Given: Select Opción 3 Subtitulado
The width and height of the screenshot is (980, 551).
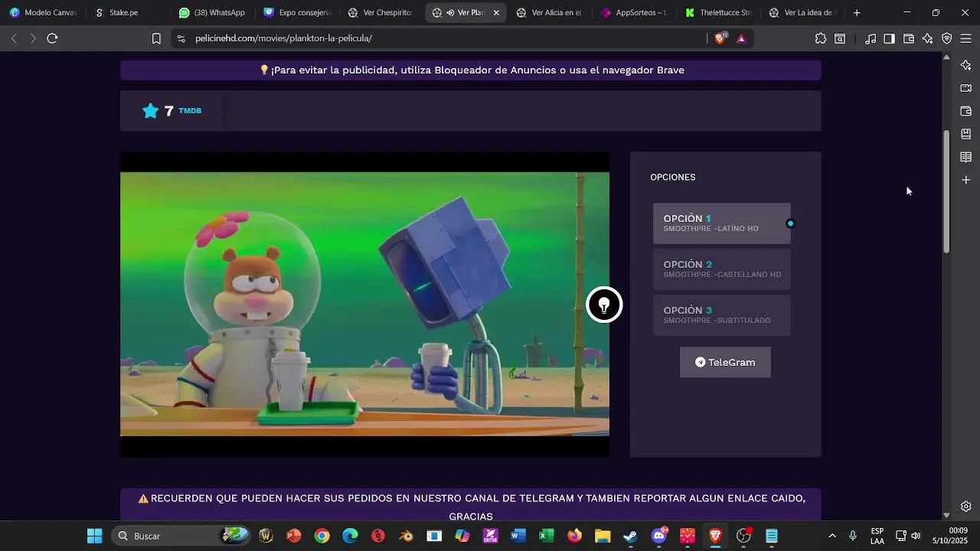Looking at the screenshot, I should click(x=721, y=315).
